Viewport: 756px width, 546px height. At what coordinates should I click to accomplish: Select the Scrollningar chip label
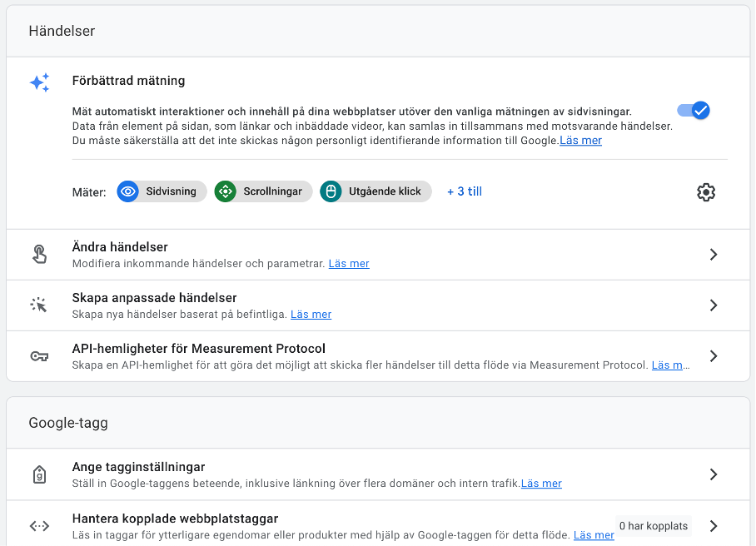click(x=272, y=191)
